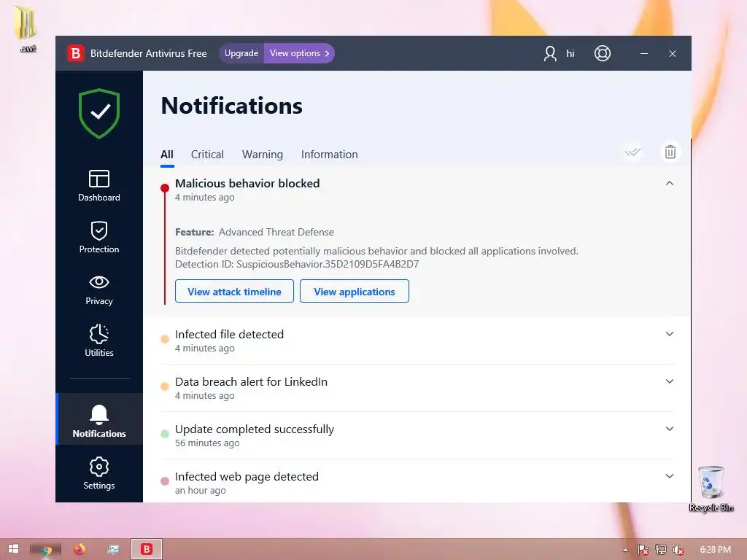Click Infected file detected title
747x560 pixels.
tap(229, 334)
